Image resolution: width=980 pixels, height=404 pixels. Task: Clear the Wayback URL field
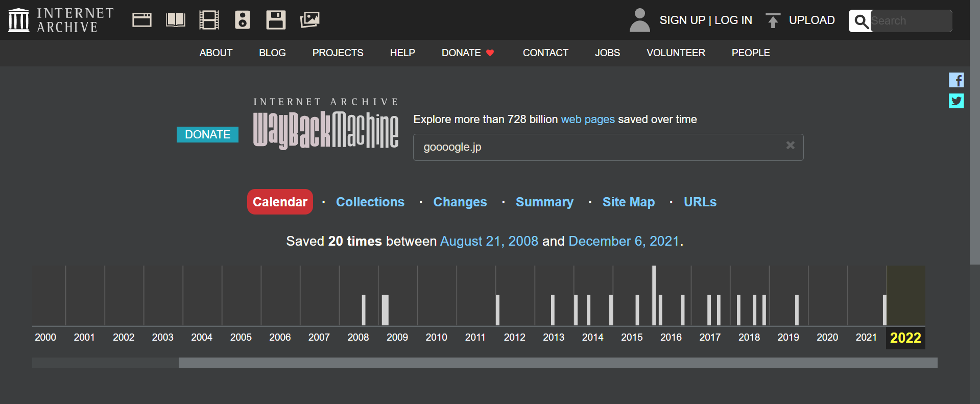pos(790,146)
